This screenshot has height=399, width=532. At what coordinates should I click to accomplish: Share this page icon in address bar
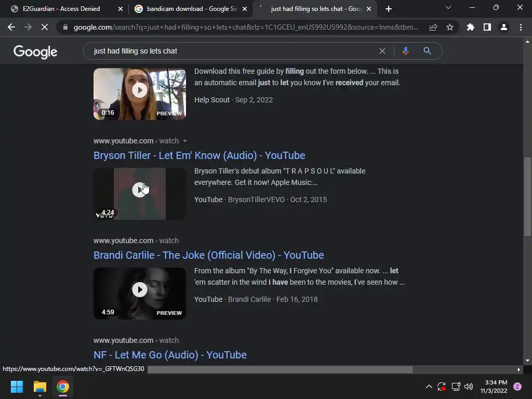[x=433, y=28]
